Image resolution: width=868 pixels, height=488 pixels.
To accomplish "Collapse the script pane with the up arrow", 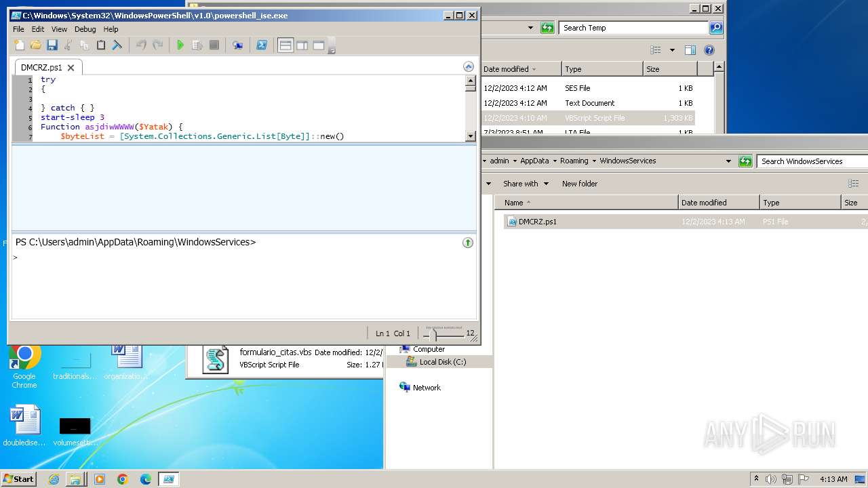I will [468, 66].
